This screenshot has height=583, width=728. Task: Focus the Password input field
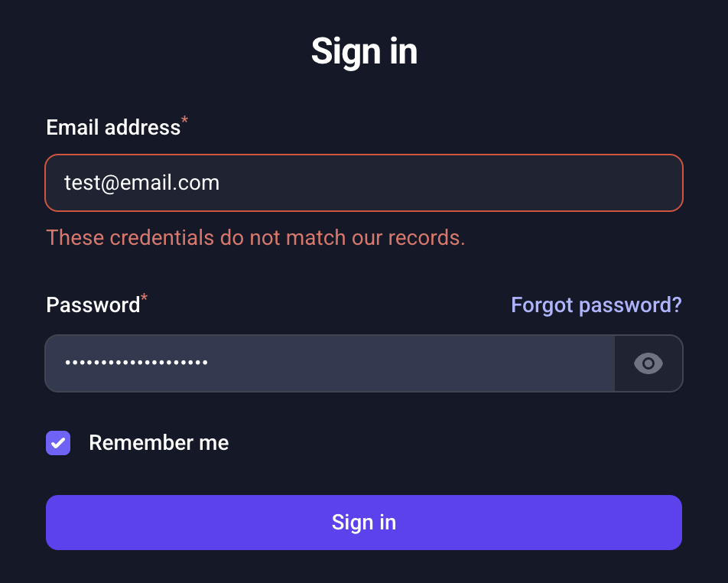click(x=330, y=363)
